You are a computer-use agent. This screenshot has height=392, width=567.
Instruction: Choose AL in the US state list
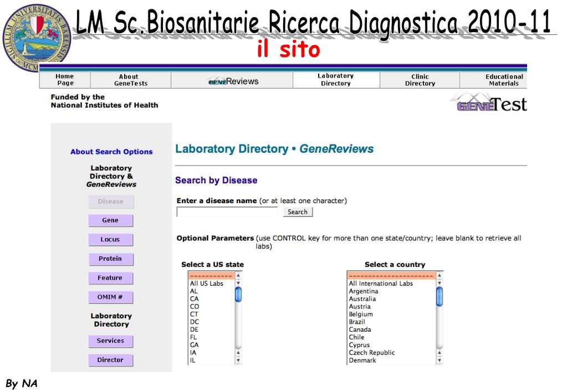coord(212,291)
